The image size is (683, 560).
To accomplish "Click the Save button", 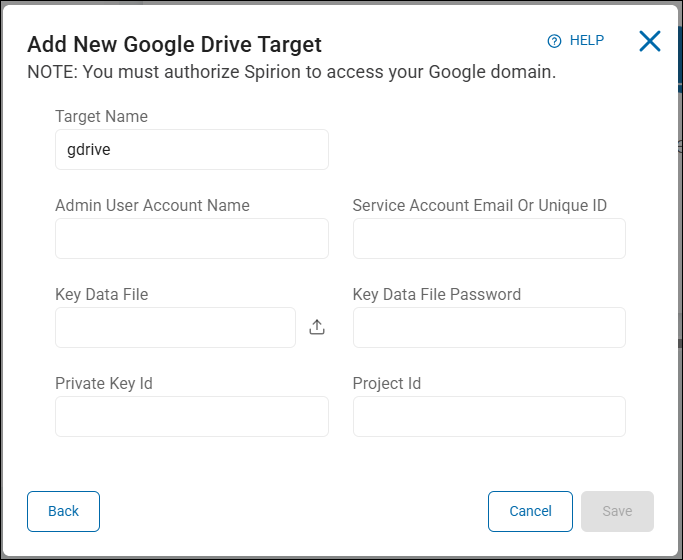I will [617, 511].
